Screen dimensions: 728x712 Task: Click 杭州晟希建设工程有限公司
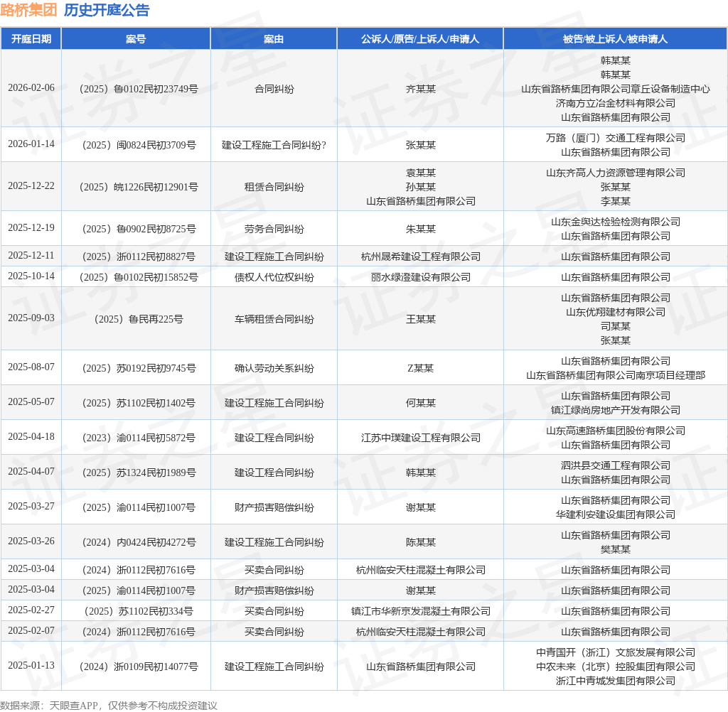pyautogui.click(x=421, y=257)
